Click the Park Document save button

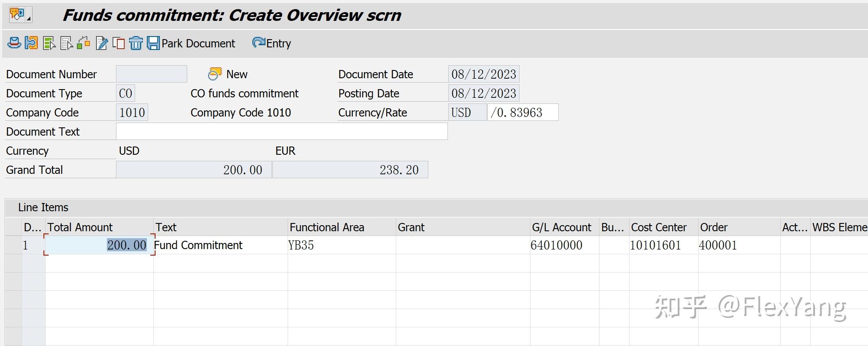click(x=191, y=43)
